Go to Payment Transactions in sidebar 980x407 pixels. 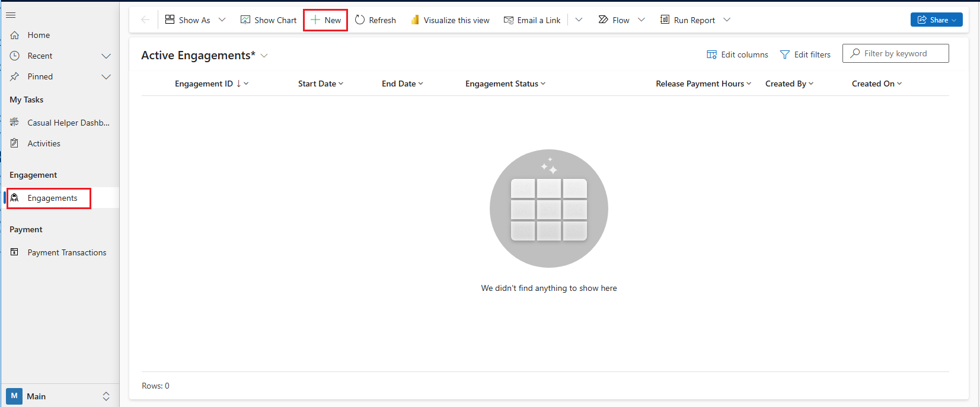click(x=66, y=252)
